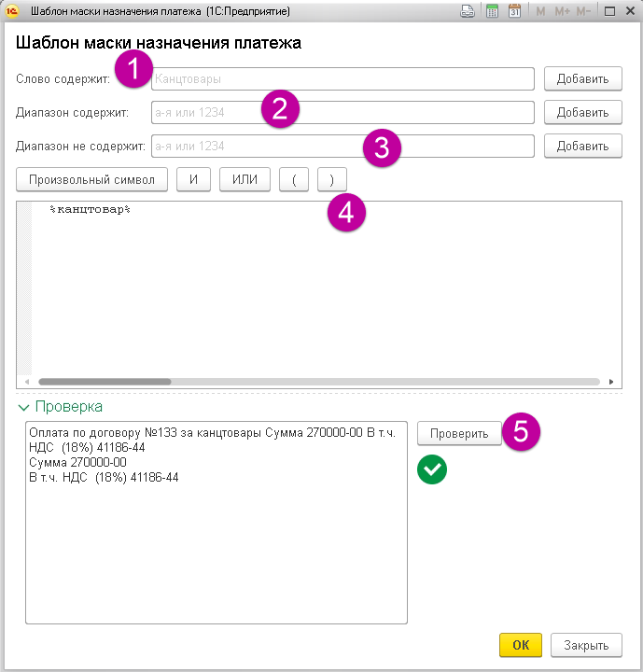Open the calendar icon in title bar
The image size is (643, 672).
click(514, 11)
